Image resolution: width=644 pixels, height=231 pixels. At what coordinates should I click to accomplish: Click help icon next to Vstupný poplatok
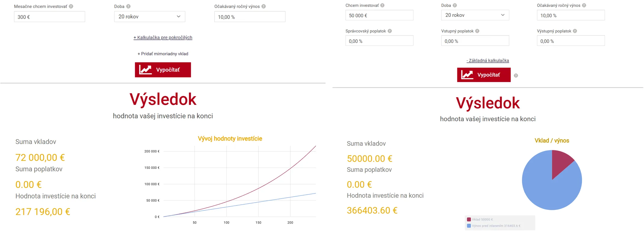click(x=477, y=31)
